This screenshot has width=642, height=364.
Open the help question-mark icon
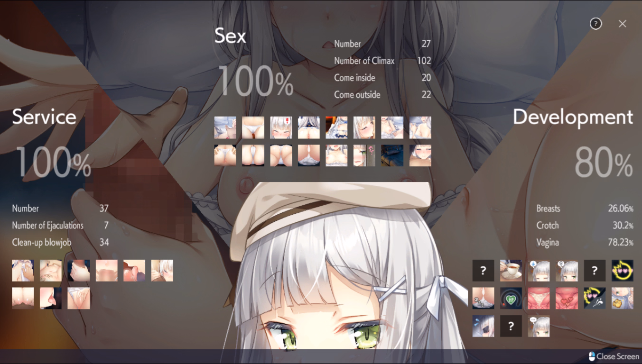[595, 24]
